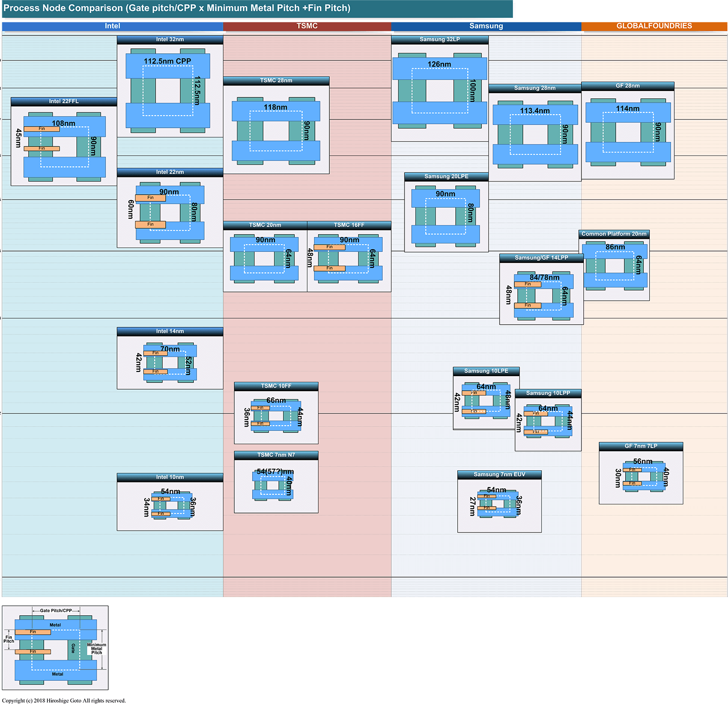Screen dimensions: 728x709
Task: Select the Intel 32nm card title
Action: [170, 40]
